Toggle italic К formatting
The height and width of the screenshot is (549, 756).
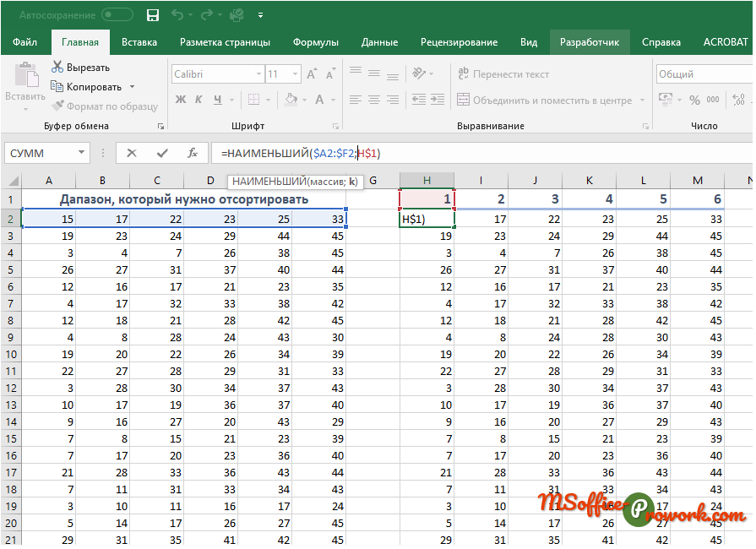pos(200,100)
